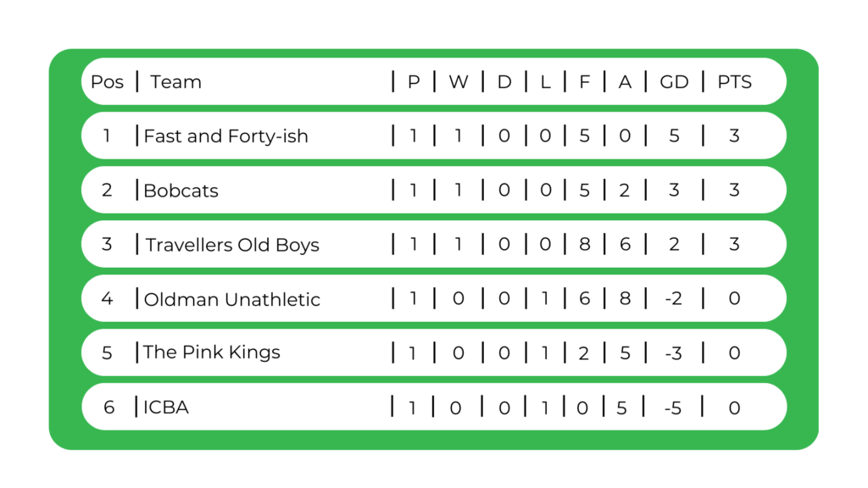Click the Fast and Forty-ish team name
The image size is (868, 488).
[x=225, y=136]
